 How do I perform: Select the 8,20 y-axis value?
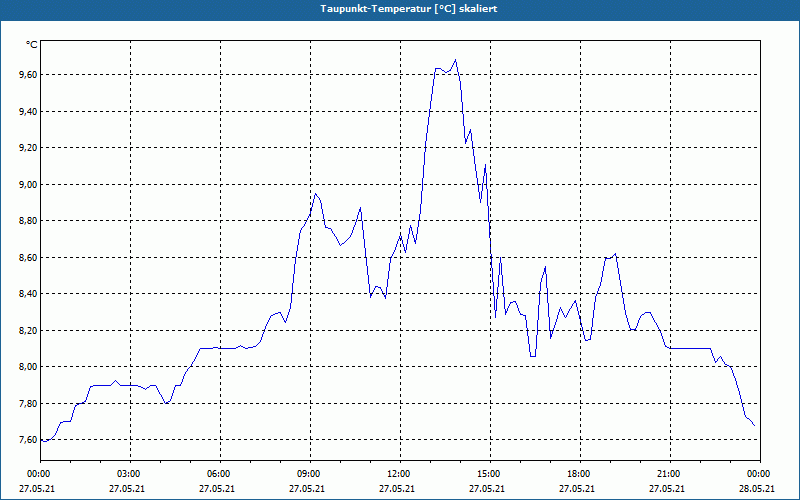coord(28,330)
